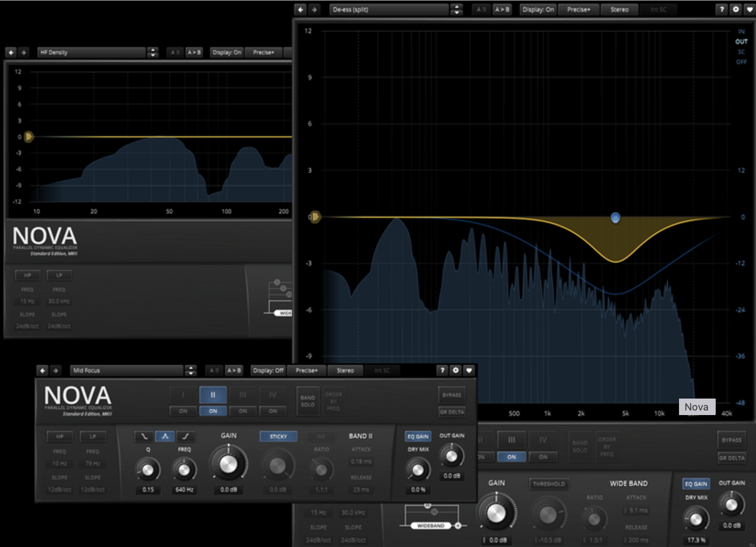
Task: Click the heart icon in Mid Focus window
Action: (x=469, y=370)
